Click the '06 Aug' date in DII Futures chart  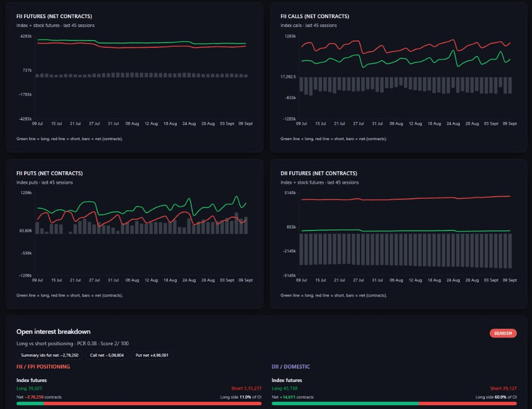(396, 280)
